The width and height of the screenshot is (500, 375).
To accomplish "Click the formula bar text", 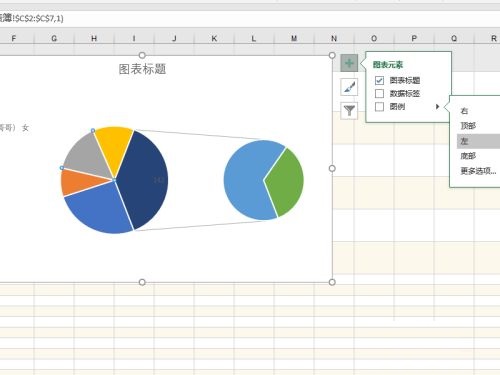I will 32,18.
